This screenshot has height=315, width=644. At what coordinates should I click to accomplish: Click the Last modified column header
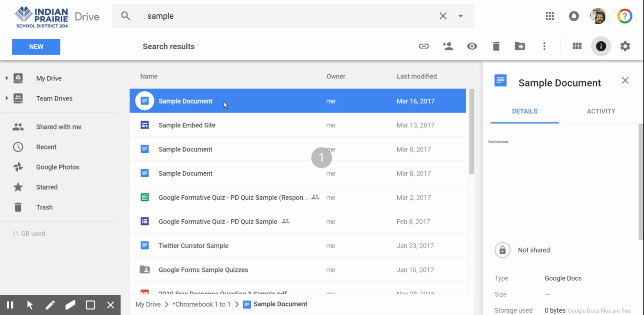[416, 76]
